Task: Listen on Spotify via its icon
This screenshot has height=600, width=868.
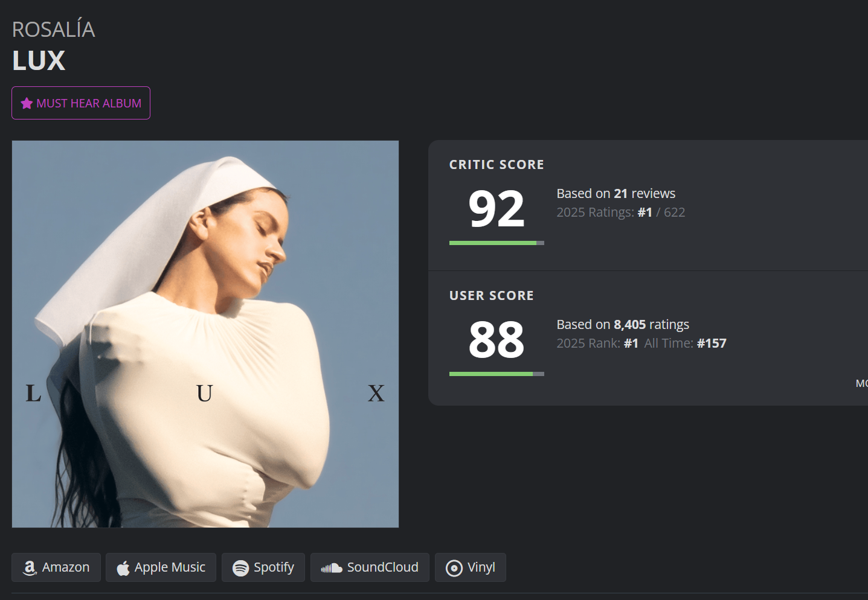Action: pos(240,568)
